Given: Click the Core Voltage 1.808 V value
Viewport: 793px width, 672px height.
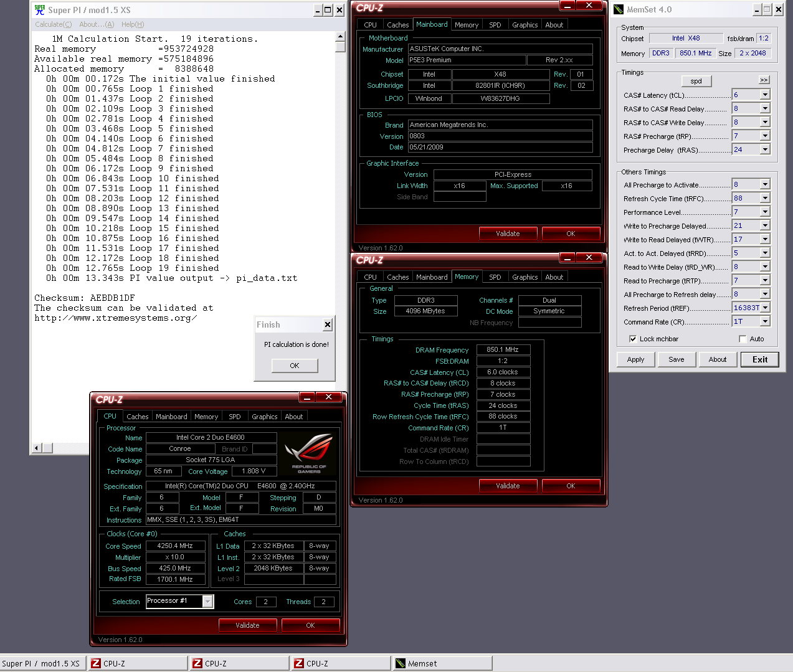Looking at the screenshot, I should tap(254, 471).
